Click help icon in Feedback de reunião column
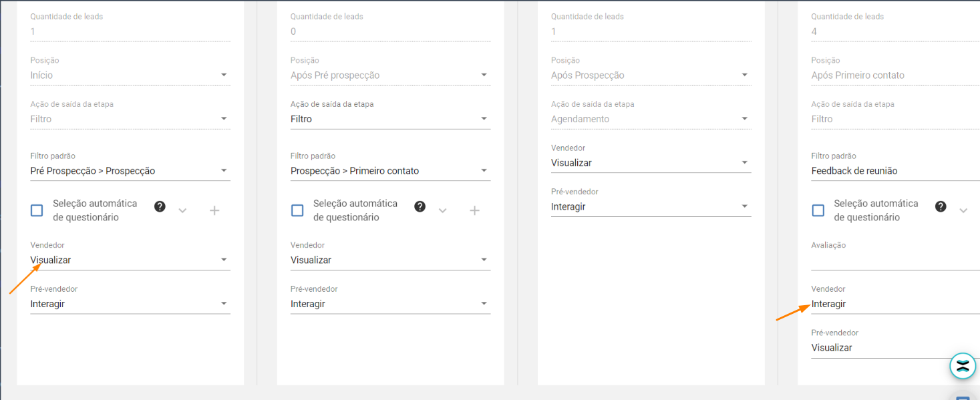The image size is (980, 400). pyautogui.click(x=941, y=206)
